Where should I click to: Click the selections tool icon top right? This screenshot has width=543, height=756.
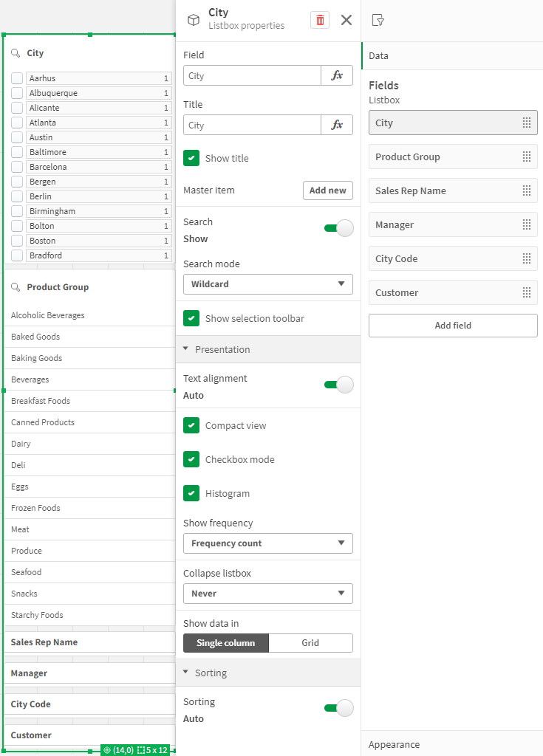coord(378,20)
